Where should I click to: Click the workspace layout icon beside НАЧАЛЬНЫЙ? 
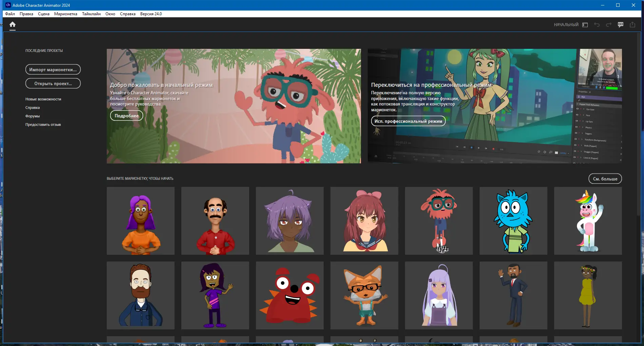[584, 25]
